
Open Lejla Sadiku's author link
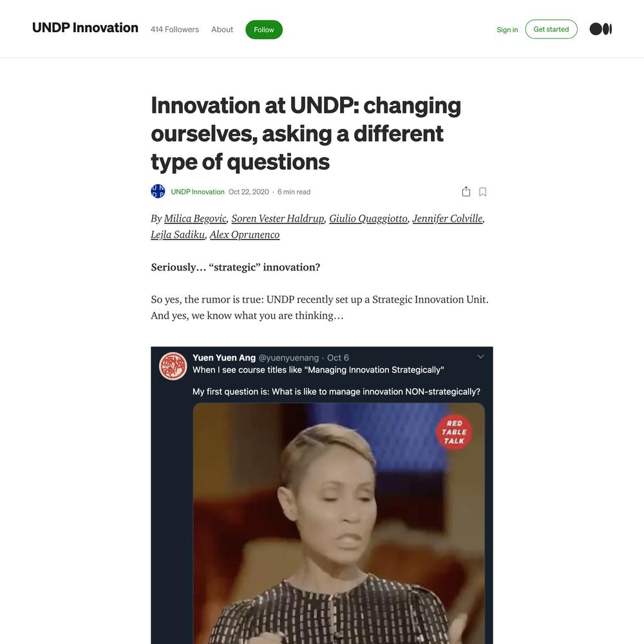178,234
